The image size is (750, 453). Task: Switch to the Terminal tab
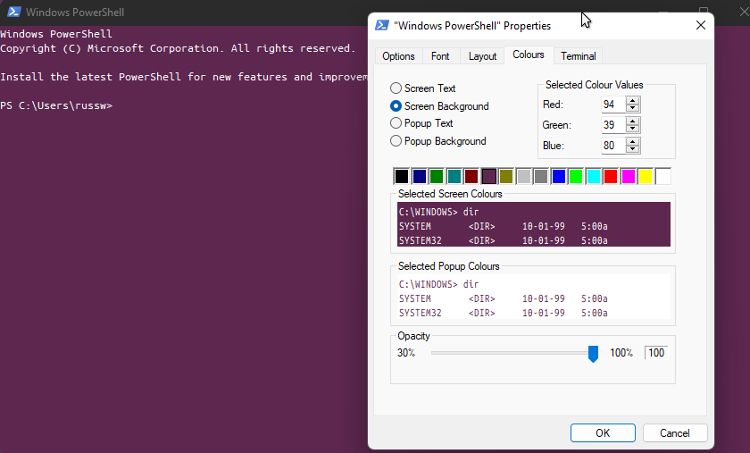[578, 56]
